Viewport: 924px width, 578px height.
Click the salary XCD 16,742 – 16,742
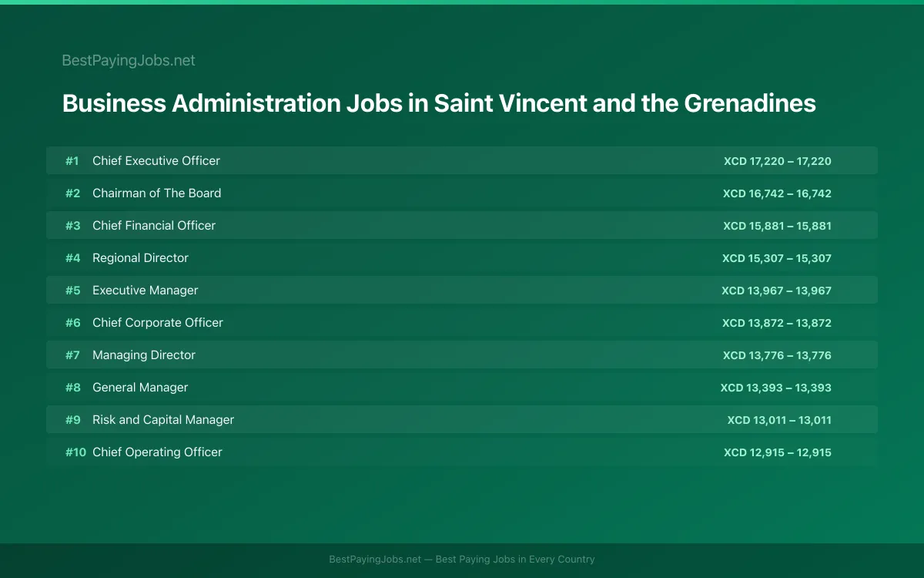(x=777, y=193)
